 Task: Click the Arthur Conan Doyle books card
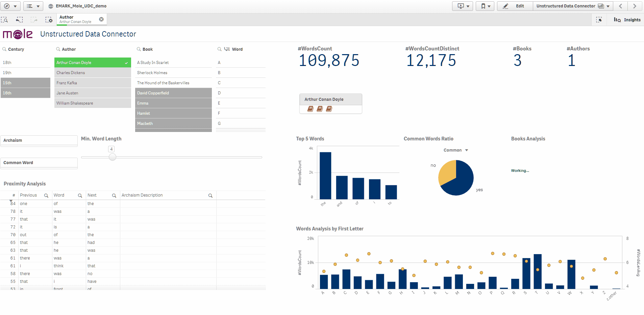331,104
